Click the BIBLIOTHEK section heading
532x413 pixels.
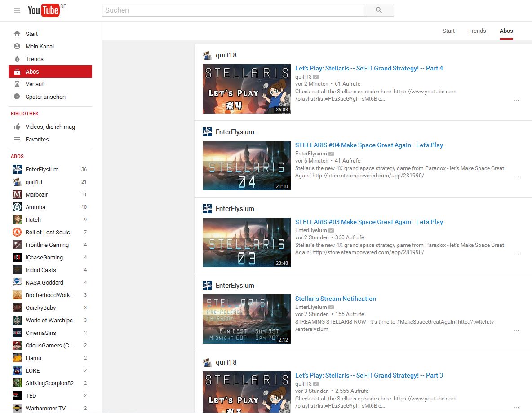(x=25, y=114)
